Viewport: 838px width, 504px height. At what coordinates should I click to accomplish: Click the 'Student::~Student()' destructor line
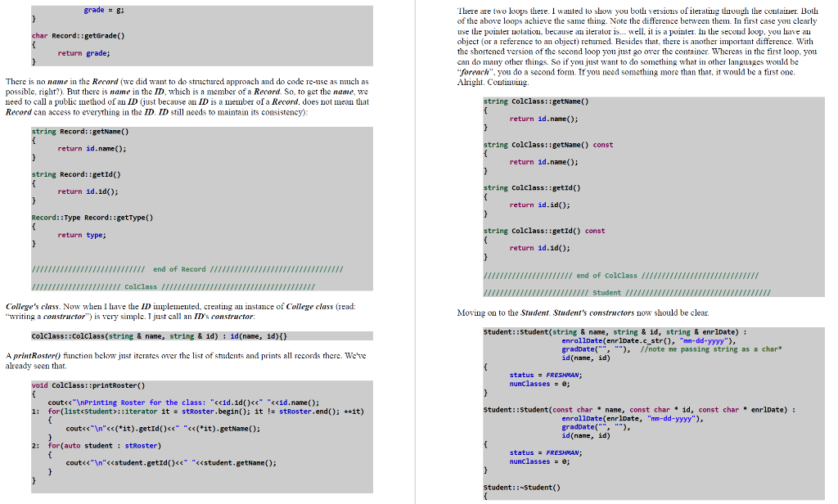point(522,488)
